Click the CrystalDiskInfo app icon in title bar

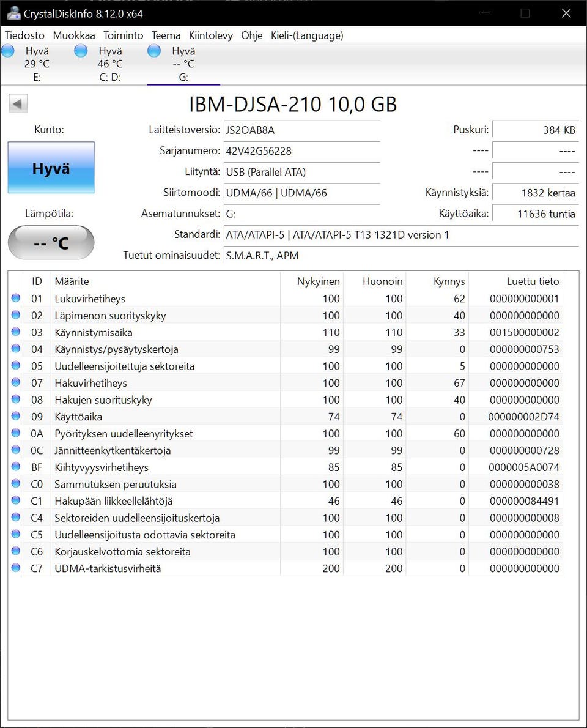tap(13, 13)
